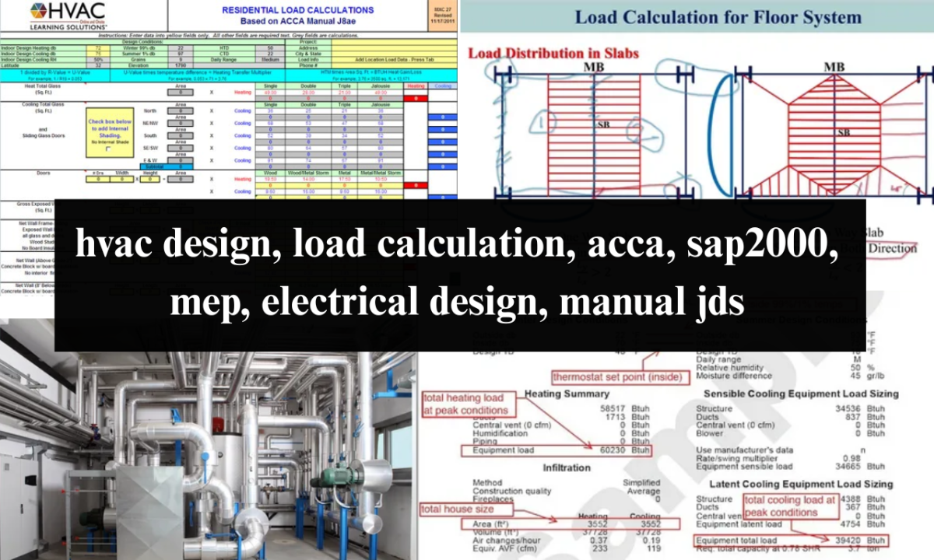Tick the No Internal Shade checkbox

pos(109,149)
